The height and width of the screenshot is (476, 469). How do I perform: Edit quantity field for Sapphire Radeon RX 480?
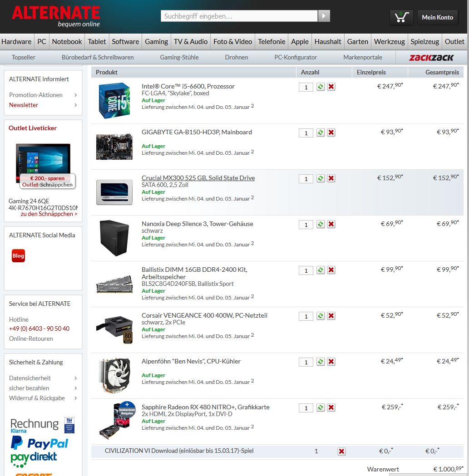(306, 408)
